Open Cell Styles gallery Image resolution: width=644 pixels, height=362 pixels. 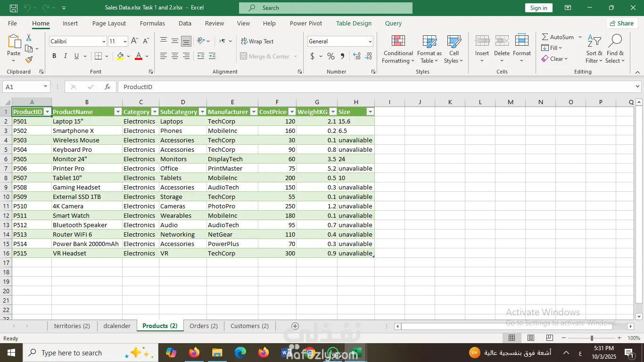(454, 49)
